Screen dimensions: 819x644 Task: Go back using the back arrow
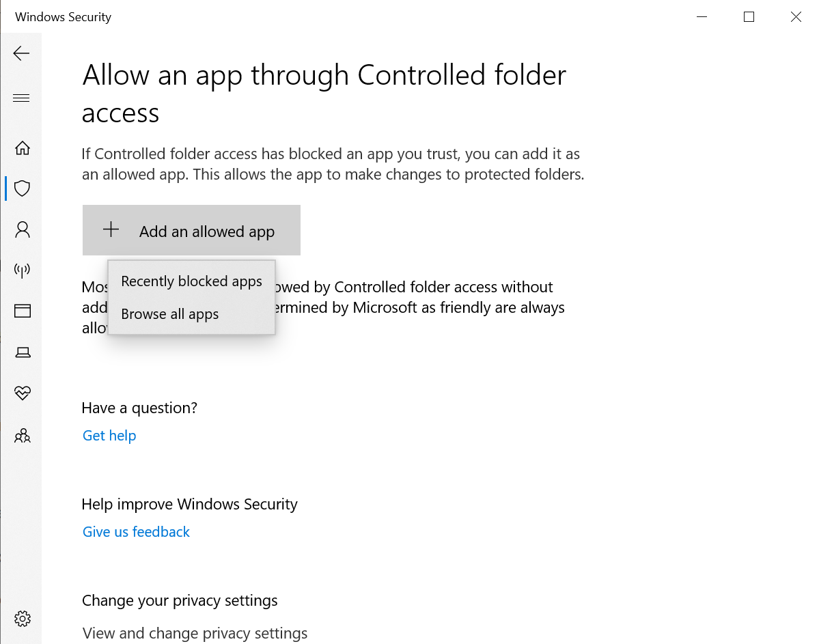click(x=22, y=53)
